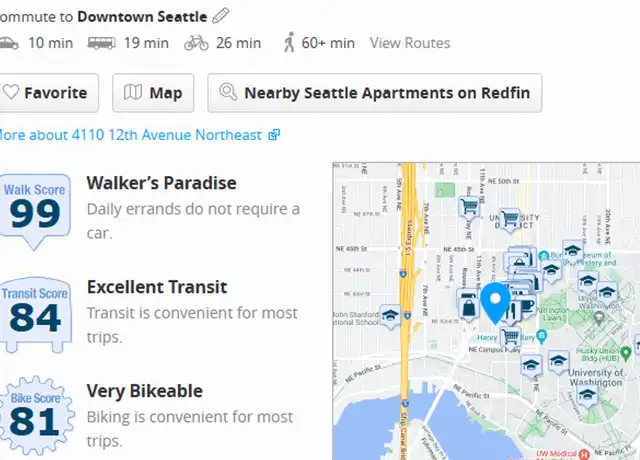Click the Favorite heart button
The height and width of the screenshot is (460, 640).
pyautogui.click(x=49, y=93)
